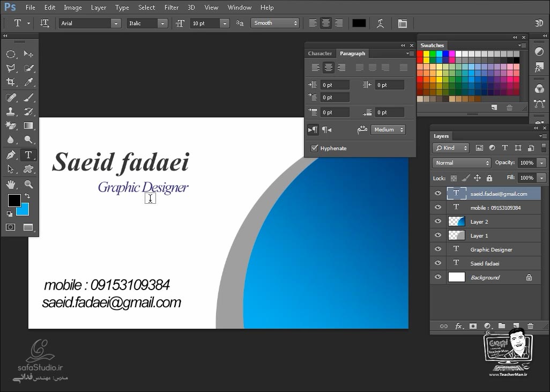Select the Polygonal Lasso tool
Image resolution: width=550 pixels, height=392 pixels.
(x=11, y=68)
